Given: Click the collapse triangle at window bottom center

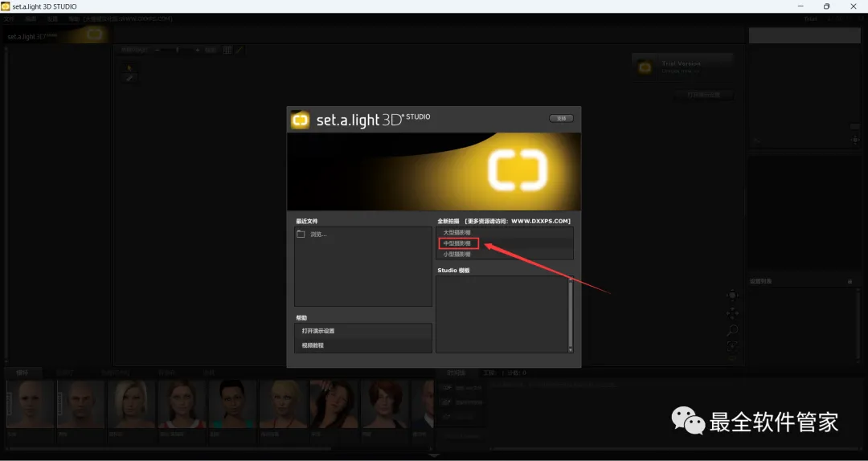Looking at the screenshot, I should (x=435, y=455).
